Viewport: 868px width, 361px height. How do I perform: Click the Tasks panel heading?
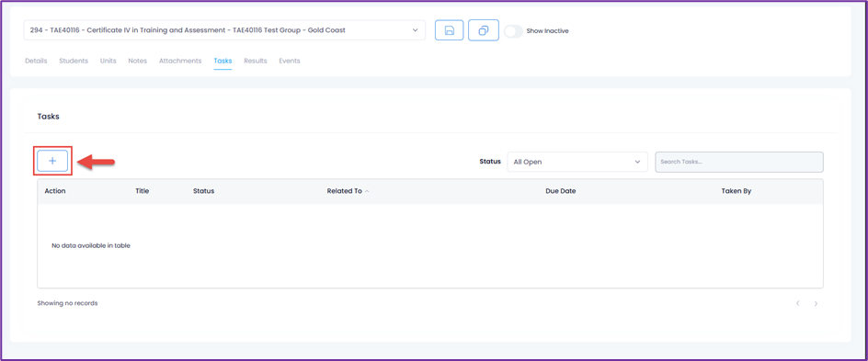click(x=48, y=117)
